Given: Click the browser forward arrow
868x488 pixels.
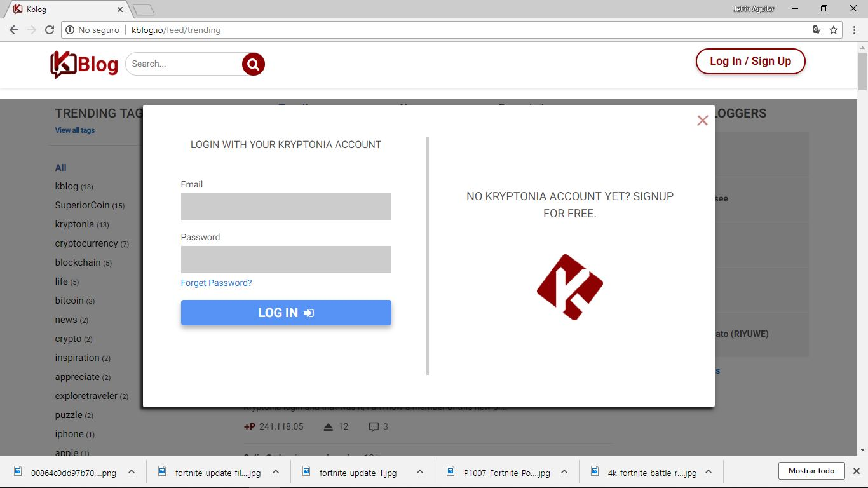Looking at the screenshot, I should (32, 30).
